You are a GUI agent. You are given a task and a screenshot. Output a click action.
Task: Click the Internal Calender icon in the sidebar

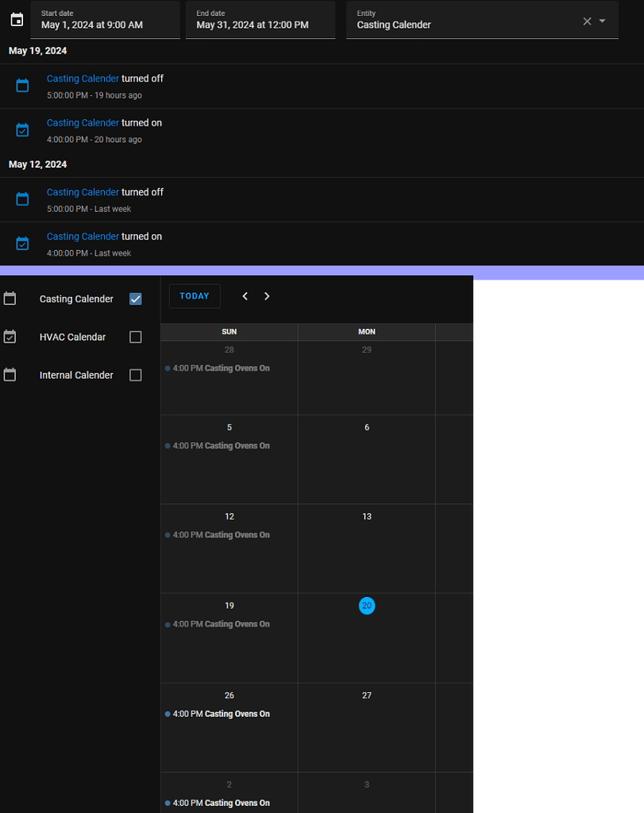tap(10, 375)
